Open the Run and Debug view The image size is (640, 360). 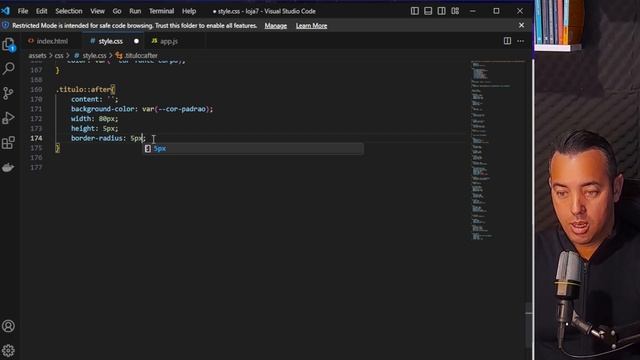tap(9, 118)
